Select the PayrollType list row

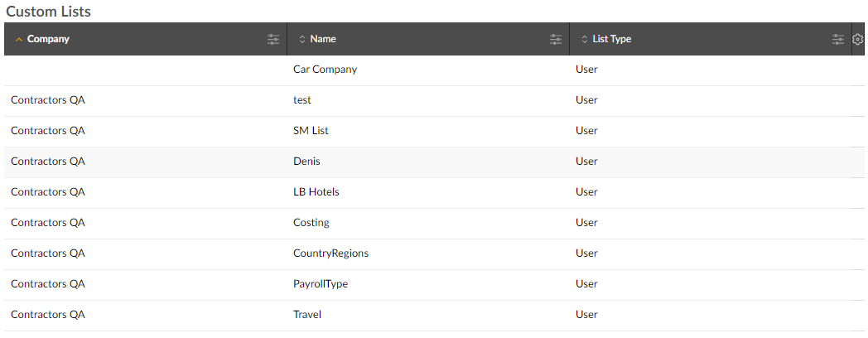(x=434, y=284)
